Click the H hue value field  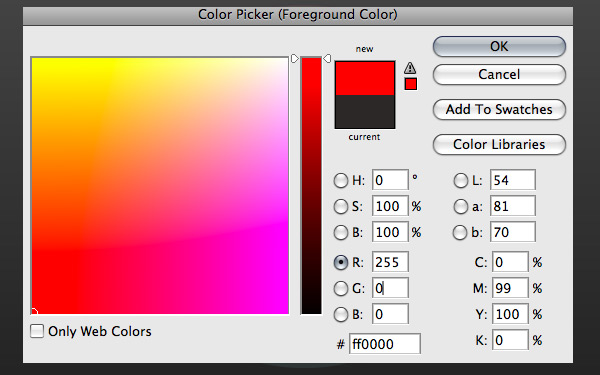[390, 180]
